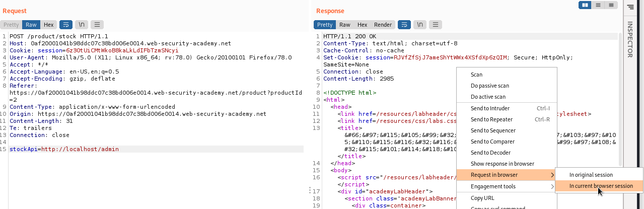Expand the INSPECTOR side panel label
Screen dimensions: 644x209
point(630,39)
